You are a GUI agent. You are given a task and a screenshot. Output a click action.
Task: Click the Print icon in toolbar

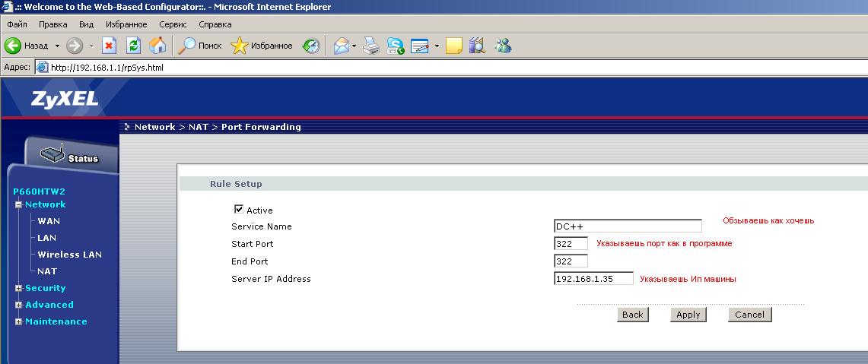click(370, 46)
